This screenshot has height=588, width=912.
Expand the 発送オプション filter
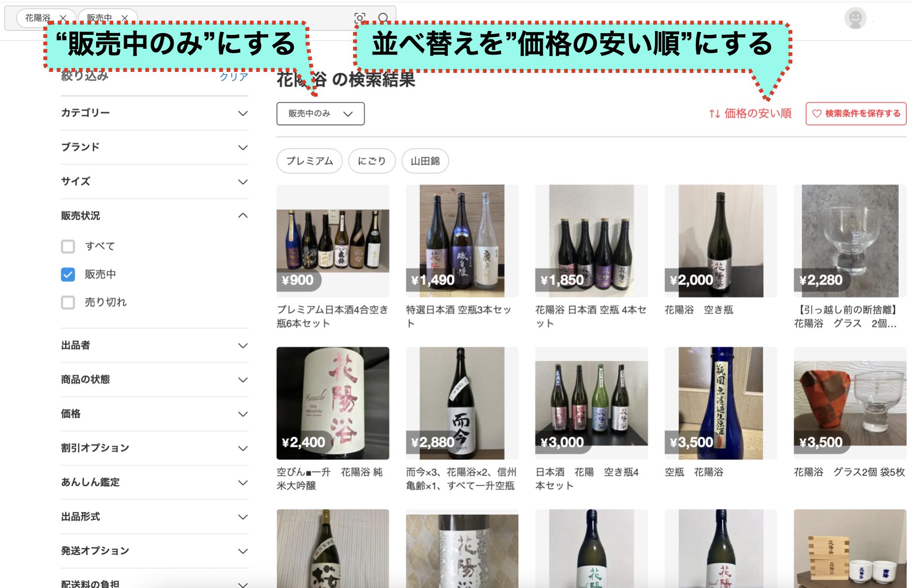(x=155, y=551)
